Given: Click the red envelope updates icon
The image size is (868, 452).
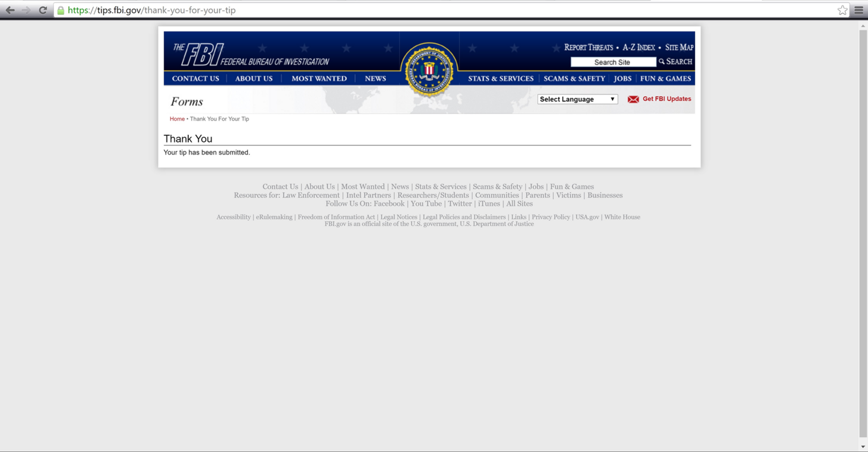Looking at the screenshot, I should (633, 99).
